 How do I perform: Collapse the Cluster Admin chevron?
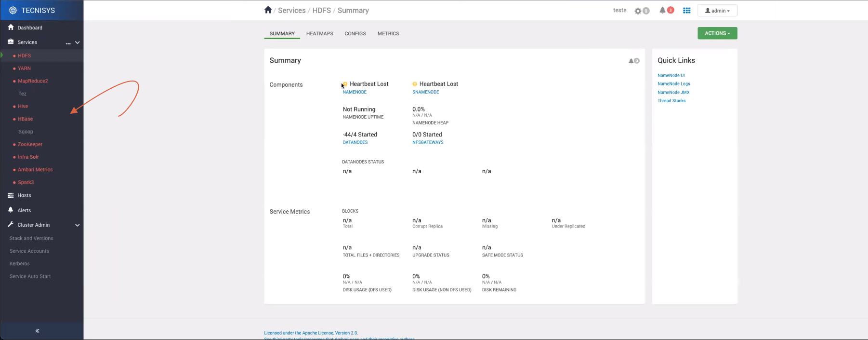click(77, 225)
